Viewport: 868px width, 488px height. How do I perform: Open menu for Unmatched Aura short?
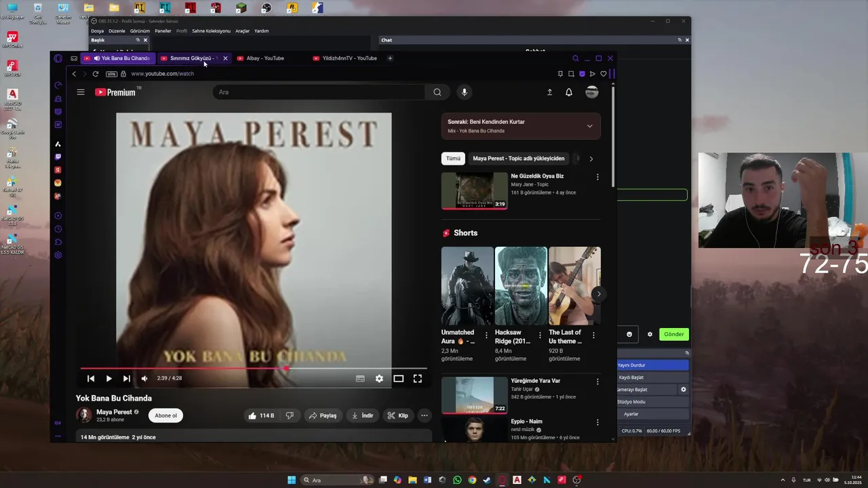[486, 335]
